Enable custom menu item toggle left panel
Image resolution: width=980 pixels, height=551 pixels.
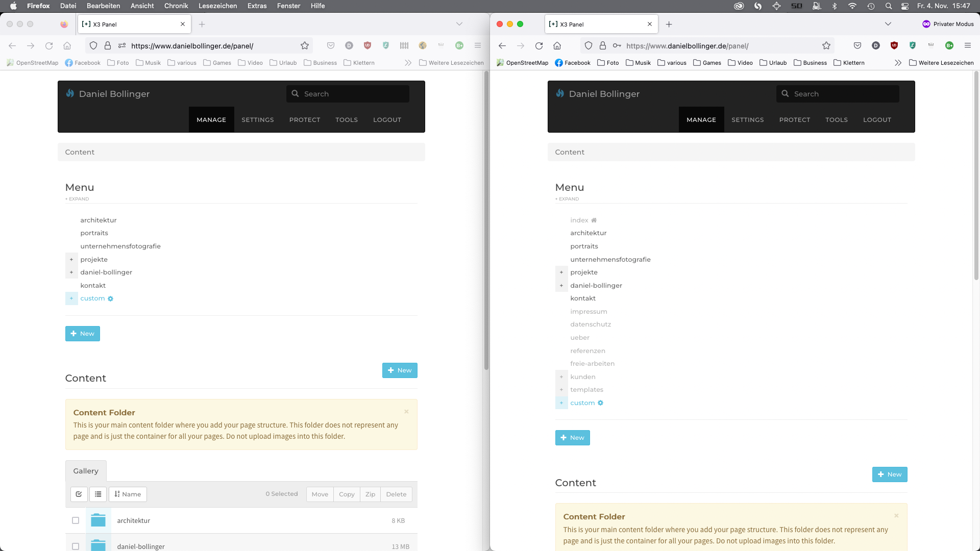(x=71, y=298)
